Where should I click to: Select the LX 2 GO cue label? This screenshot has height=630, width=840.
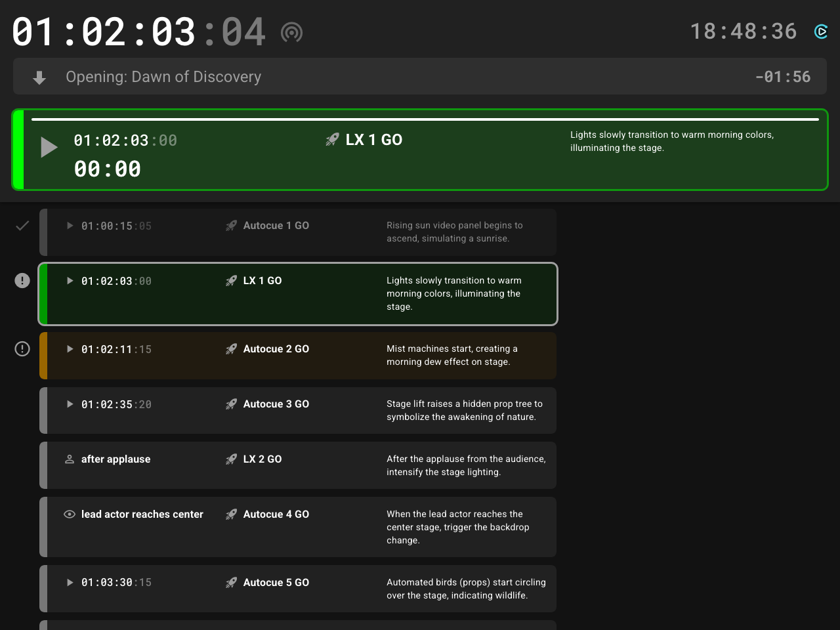tap(262, 459)
